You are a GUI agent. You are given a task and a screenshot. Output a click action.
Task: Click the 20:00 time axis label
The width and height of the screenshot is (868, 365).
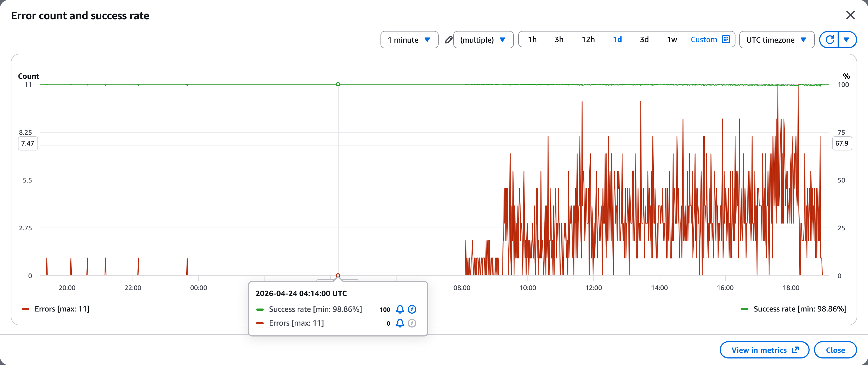click(x=67, y=288)
